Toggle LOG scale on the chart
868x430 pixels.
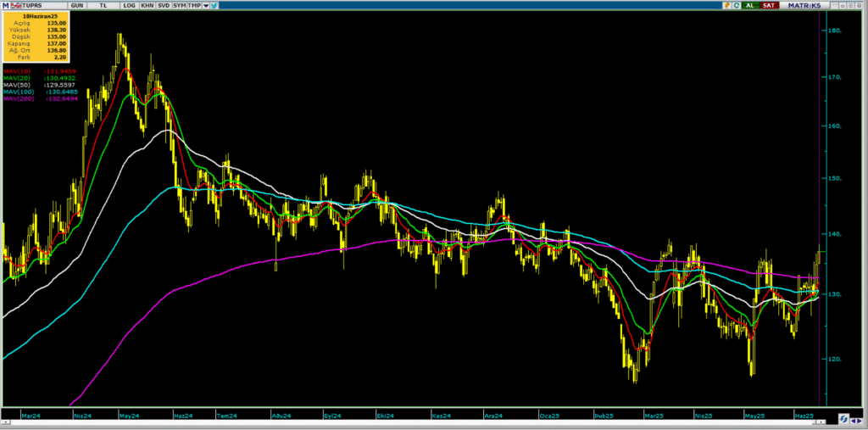click(x=128, y=5)
